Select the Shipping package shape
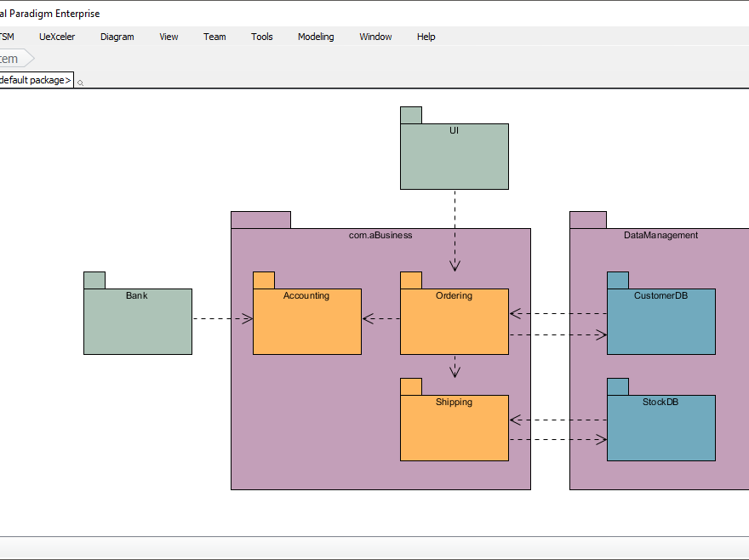The image size is (749, 560). point(454,427)
